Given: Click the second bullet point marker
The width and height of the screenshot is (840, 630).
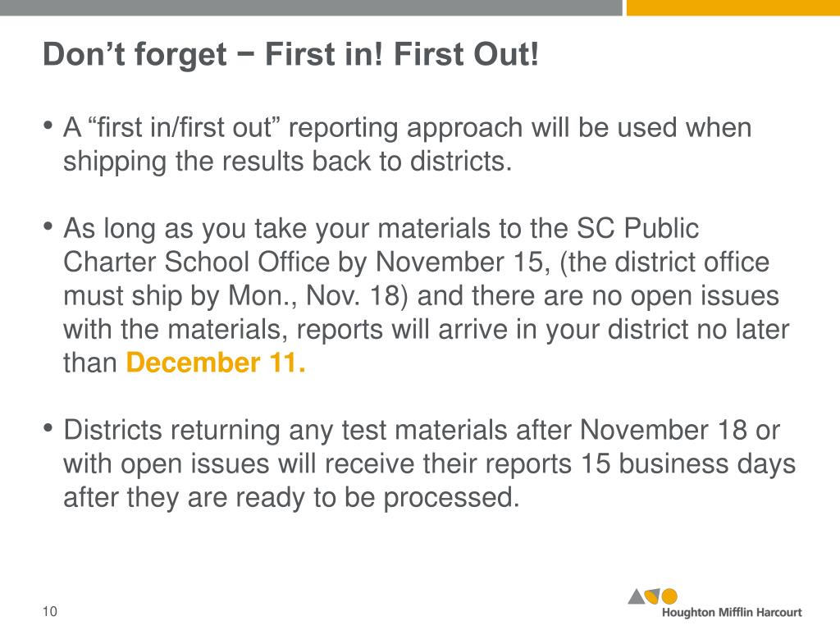Looking at the screenshot, I should [48, 226].
